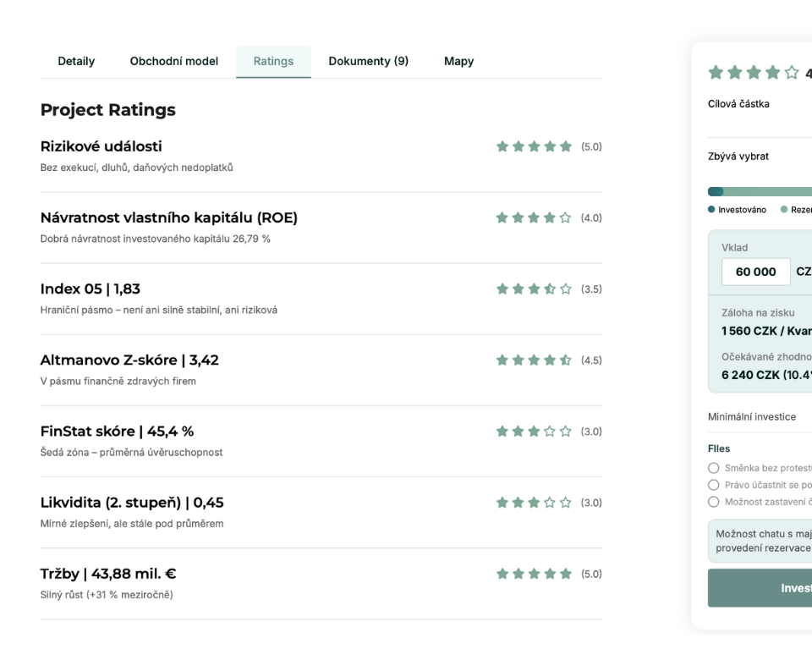The height and width of the screenshot is (660, 812).
Task: Click the overall star rating in the investment panel
Action: click(753, 74)
